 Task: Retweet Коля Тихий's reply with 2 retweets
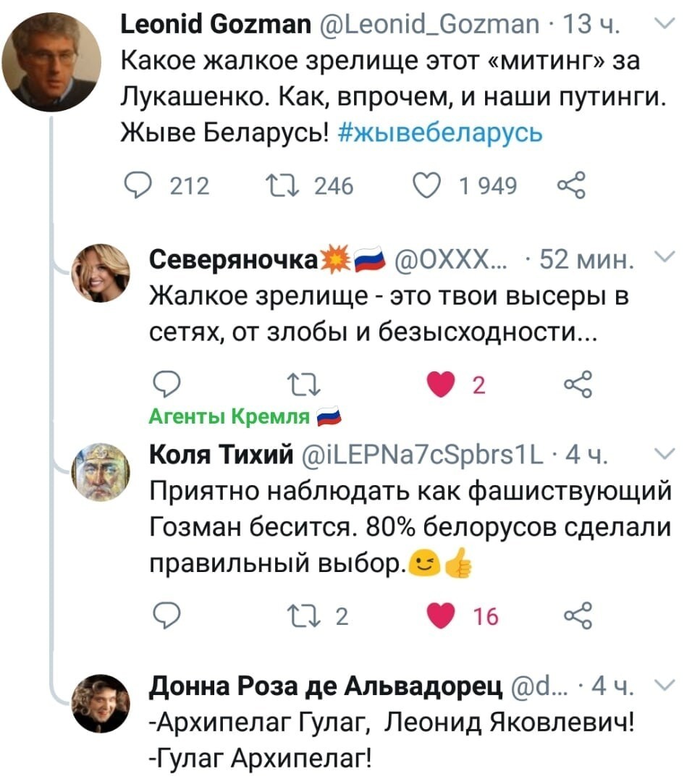coord(304,616)
